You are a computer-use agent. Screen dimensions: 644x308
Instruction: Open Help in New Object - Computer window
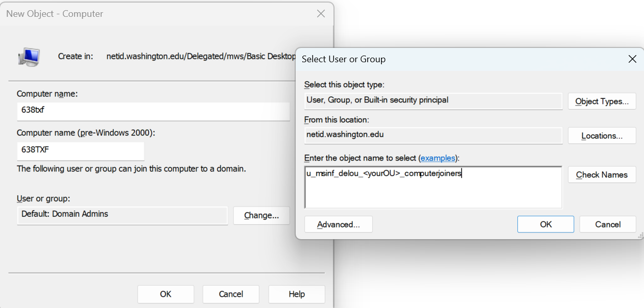[297, 294]
